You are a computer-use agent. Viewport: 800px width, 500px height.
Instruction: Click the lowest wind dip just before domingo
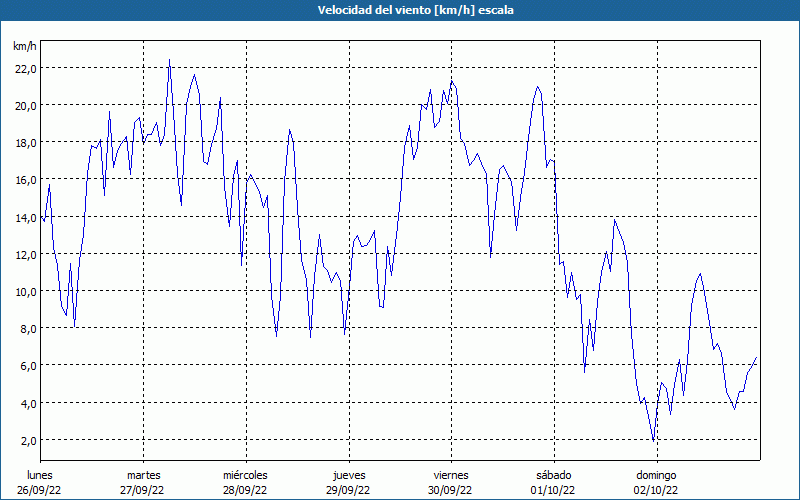tap(654, 440)
